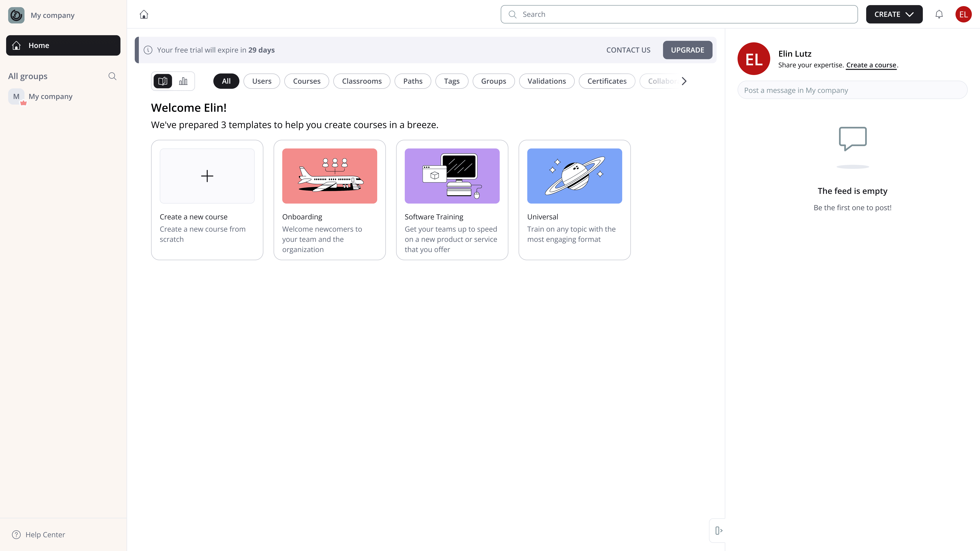980x551 pixels.
Task: Open the notifications bell
Action: (x=939, y=14)
